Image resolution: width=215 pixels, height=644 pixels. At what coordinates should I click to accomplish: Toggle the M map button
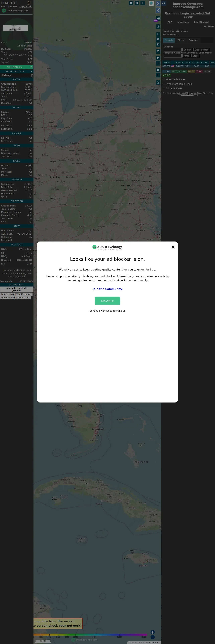click(x=158, y=51)
